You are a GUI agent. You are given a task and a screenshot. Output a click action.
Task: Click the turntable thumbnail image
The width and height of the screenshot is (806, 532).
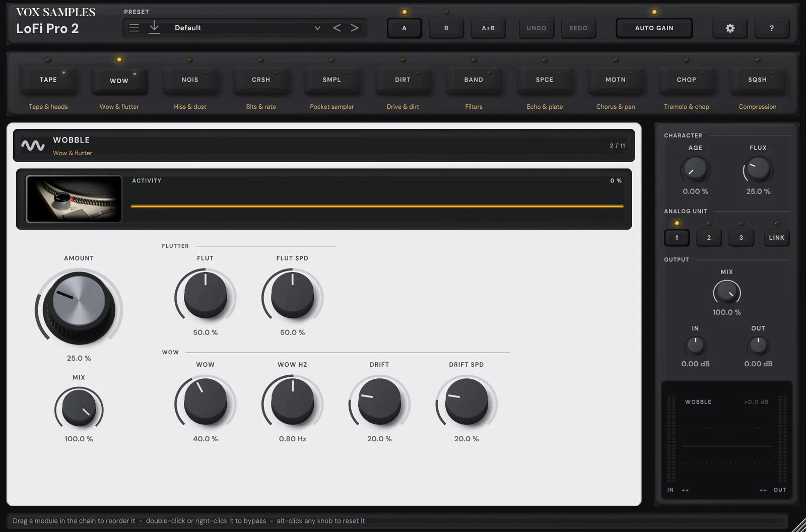74,199
